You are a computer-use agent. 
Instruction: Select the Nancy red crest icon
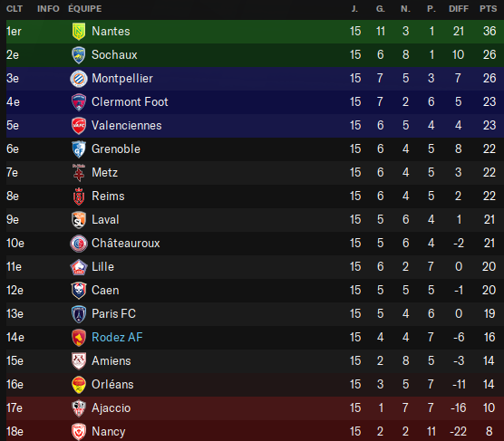click(79, 432)
